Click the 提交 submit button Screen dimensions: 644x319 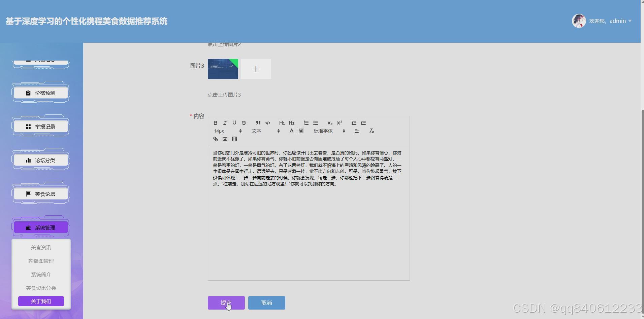point(226,303)
